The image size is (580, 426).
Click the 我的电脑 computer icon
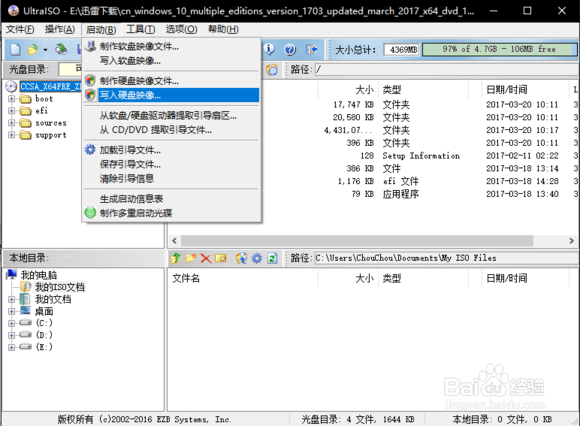(x=12, y=274)
